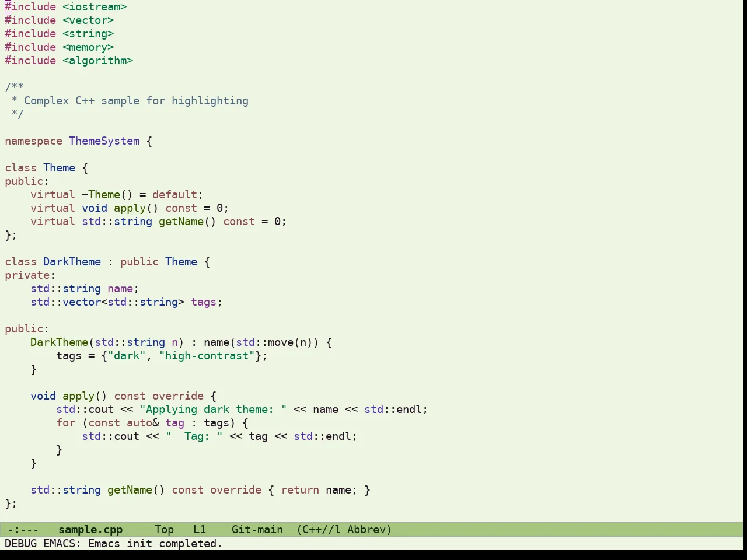Click the 'default' keyword in destructor line
The image size is (747, 560).
tap(174, 195)
